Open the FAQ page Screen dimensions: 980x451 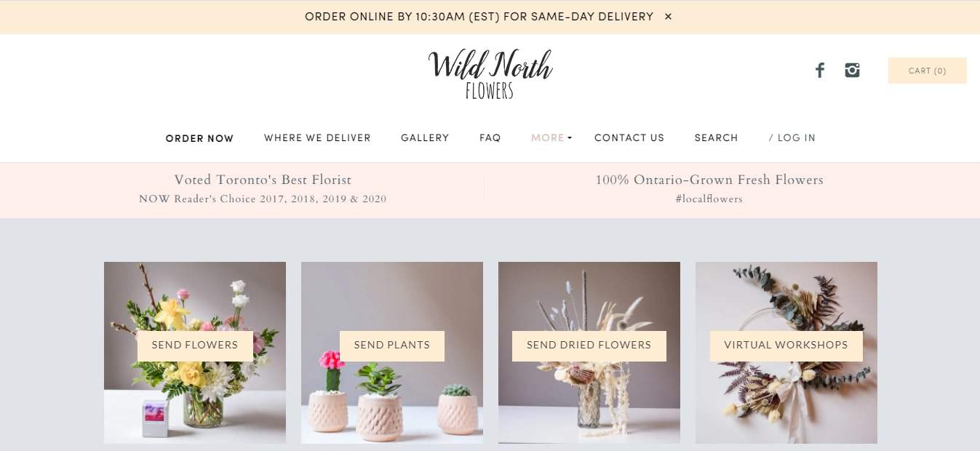[490, 137]
